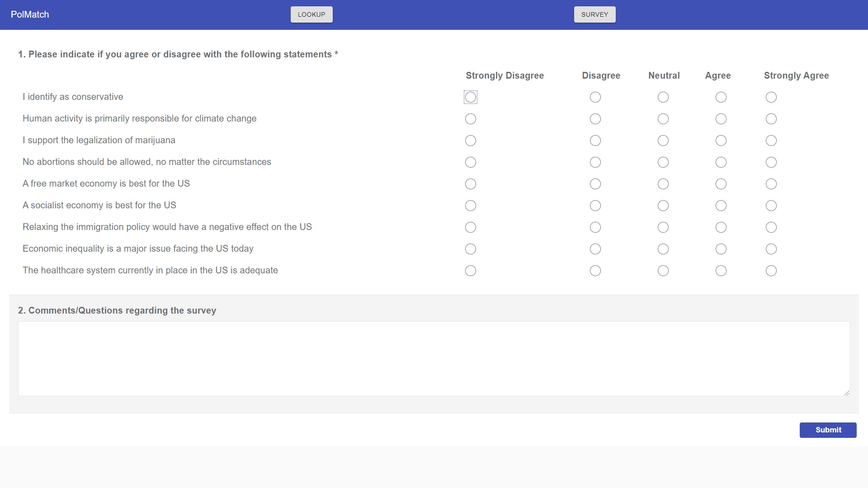Viewport: 868px width, 488px height.
Task: Select Agree for relaxing immigration policy statement
Action: (x=721, y=227)
